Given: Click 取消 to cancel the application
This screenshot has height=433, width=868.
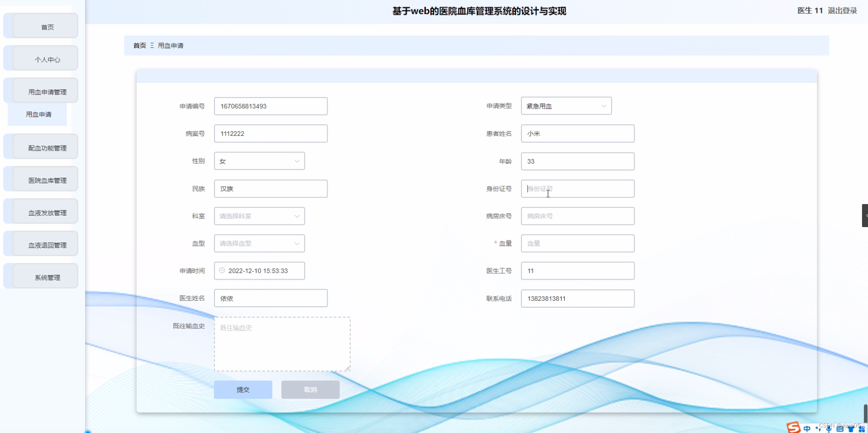Looking at the screenshot, I should (x=310, y=389).
